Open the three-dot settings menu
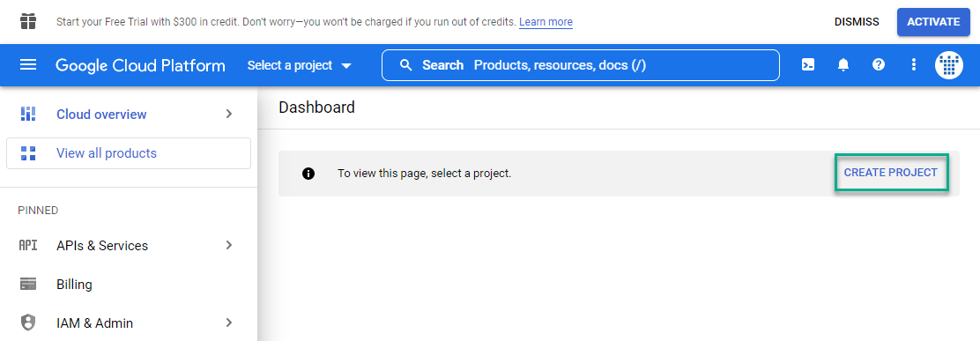The image size is (980, 341). point(914,65)
